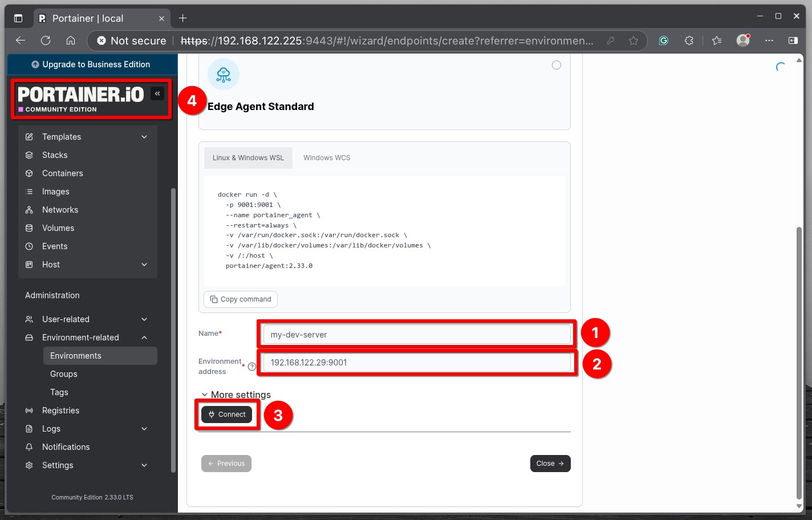The height and width of the screenshot is (520, 812).
Task: Open browser favorites list icon
Action: pos(717,40)
